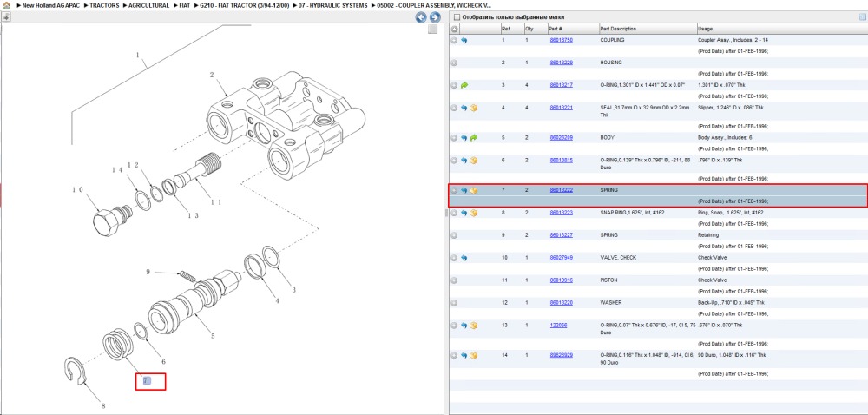Select the 'WASHER' description cell
This screenshot has height=415, width=868.
[x=611, y=303]
